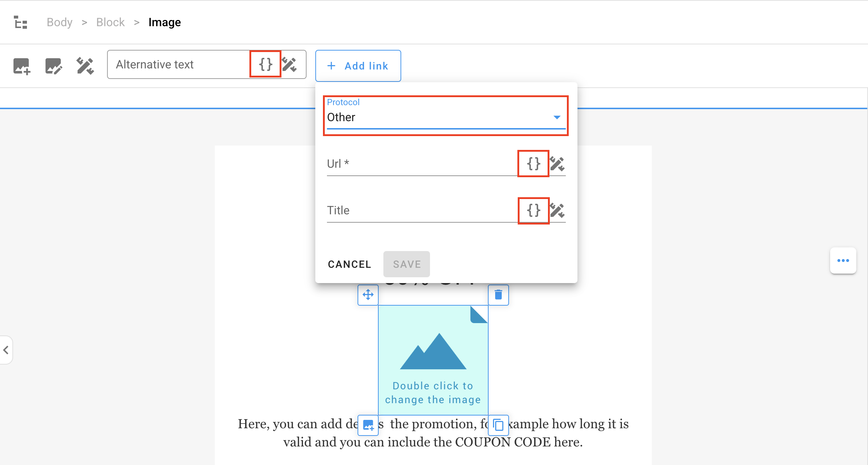The height and width of the screenshot is (465, 868).
Task: Open merge tags for the Title field
Action: 533,210
